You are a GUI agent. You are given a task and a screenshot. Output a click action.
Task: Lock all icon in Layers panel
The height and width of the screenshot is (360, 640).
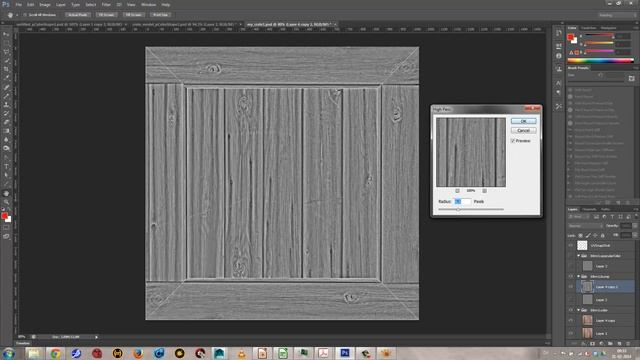click(x=602, y=236)
